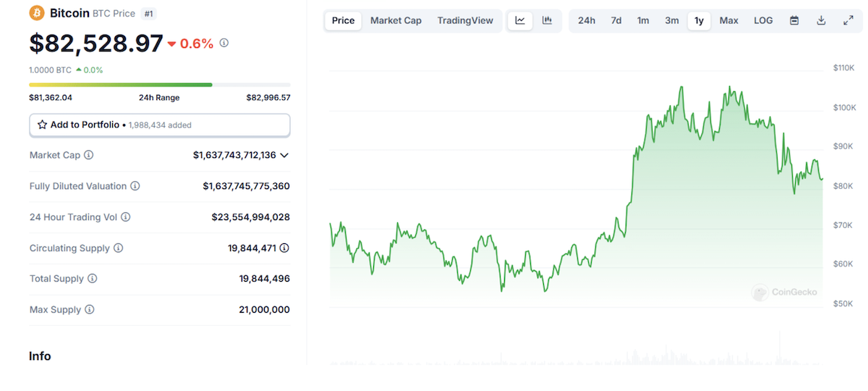
Task: Select the Market Cap chart tab
Action: 396,20
